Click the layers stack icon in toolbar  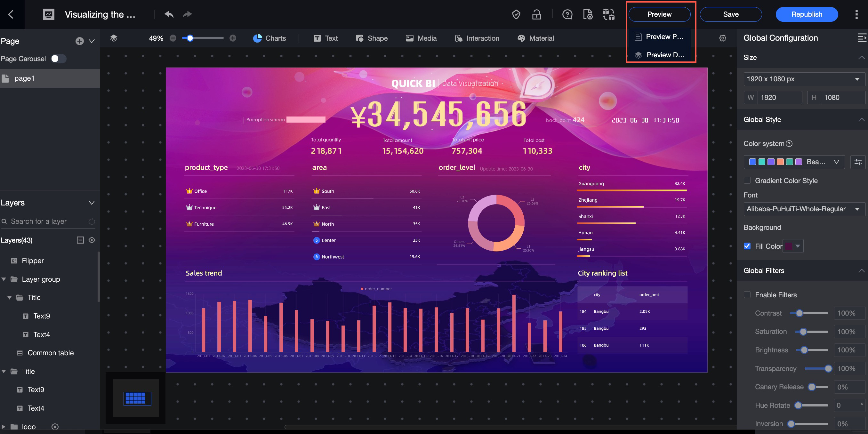point(114,38)
